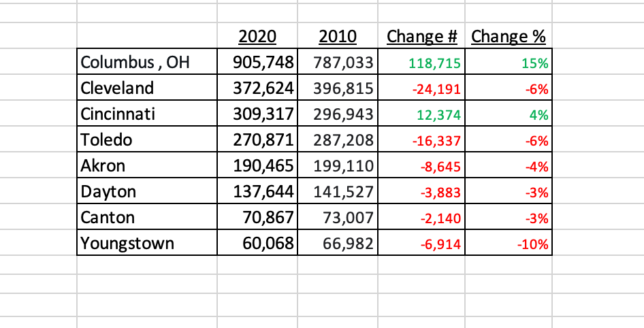The image size is (644, 328).
Task: Select Dayton 2010 value 141,527
Action: (338, 191)
